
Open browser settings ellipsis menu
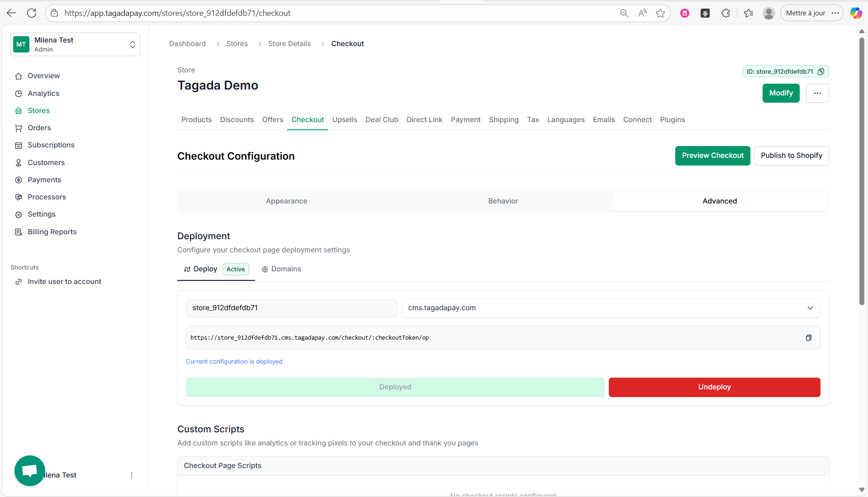point(835,13)
